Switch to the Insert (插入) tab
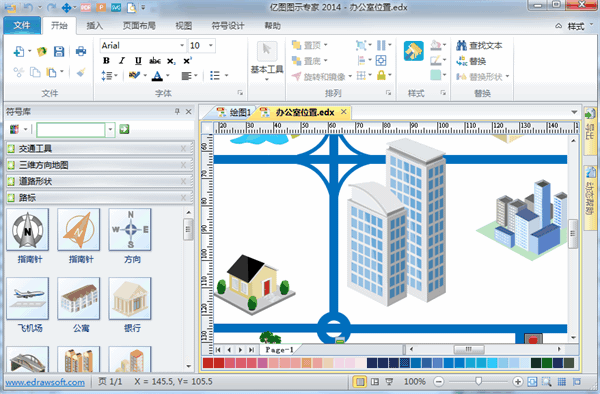This screenshot has height=394, width=600. (95, 26)
